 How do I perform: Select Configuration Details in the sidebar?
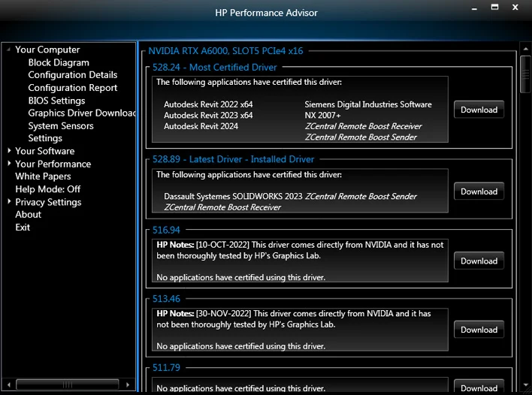tap(72, 75)
